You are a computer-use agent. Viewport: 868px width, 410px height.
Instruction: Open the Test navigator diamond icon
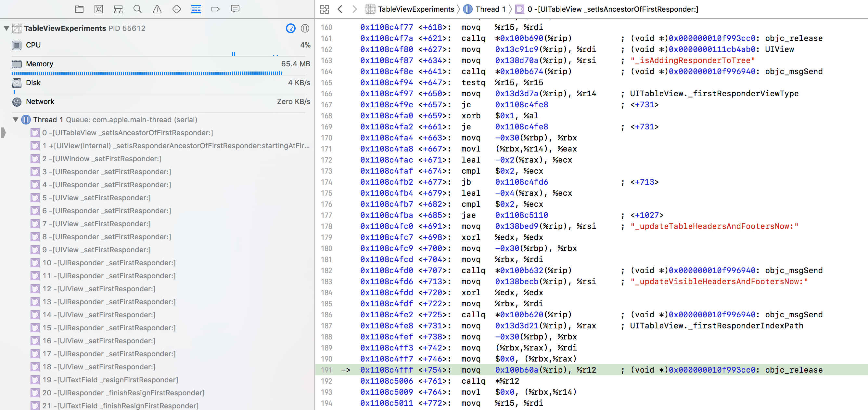(177, 9)
